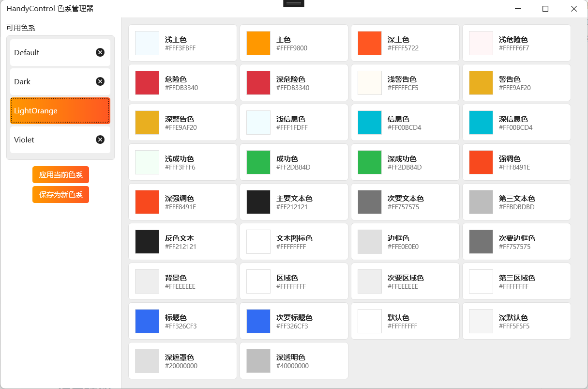Viewport: 588px width, 389px height.
Task: Click the 主色 orange color swatch
Action: click(258, 43)
